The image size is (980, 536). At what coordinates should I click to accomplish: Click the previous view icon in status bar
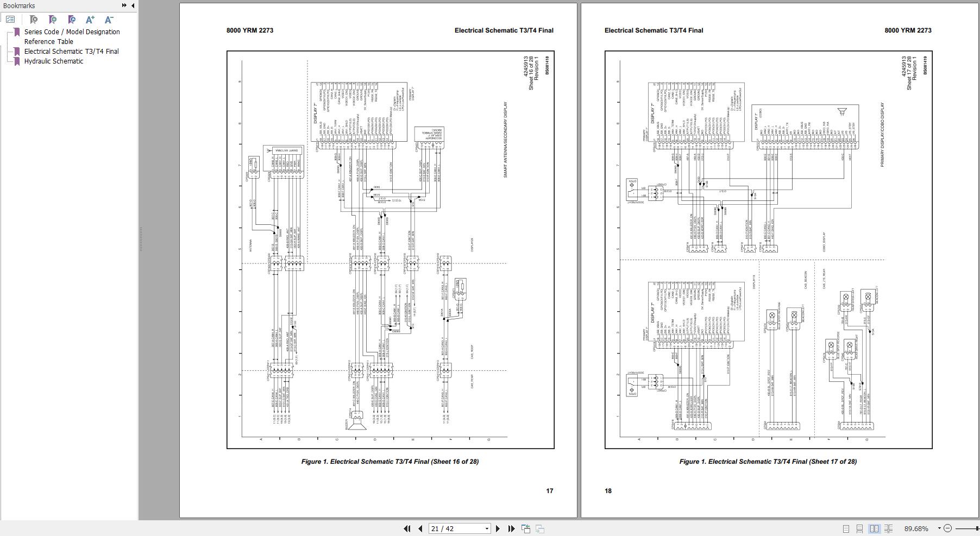coord(526,528)
